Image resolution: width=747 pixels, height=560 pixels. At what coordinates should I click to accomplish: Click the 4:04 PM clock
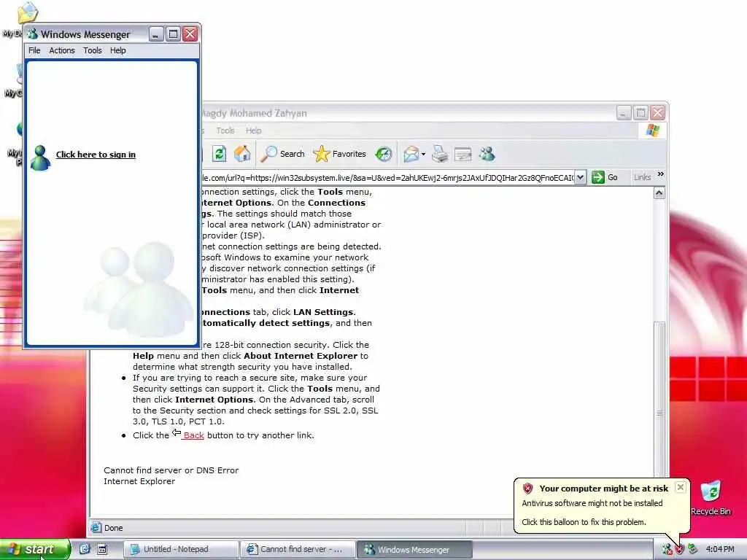point(720,549)
